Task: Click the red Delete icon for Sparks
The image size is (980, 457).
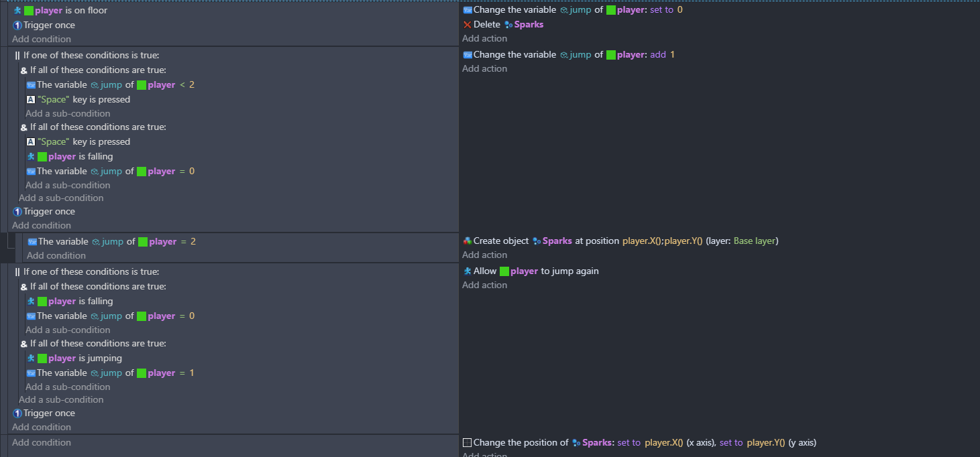Action: [x=468, y=25]
